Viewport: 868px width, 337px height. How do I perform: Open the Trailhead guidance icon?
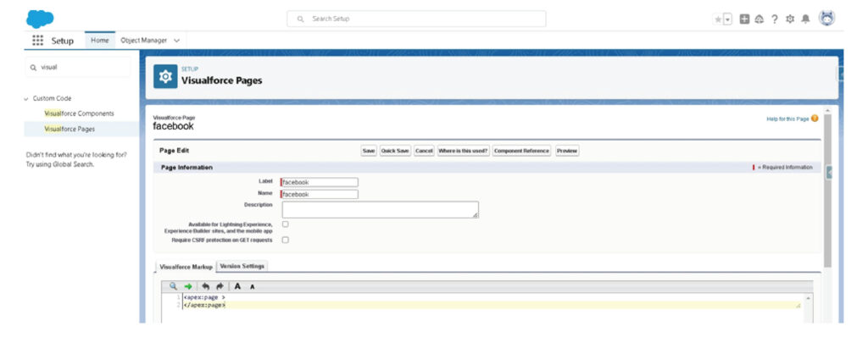point(759,19)
